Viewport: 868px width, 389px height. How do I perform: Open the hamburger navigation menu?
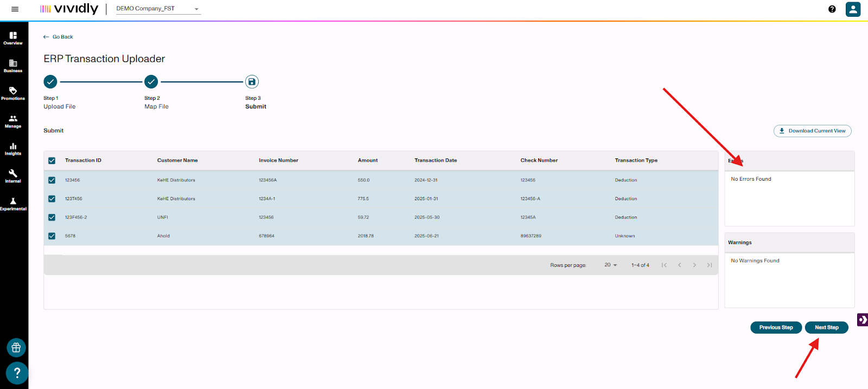click(x=15, y=9)
